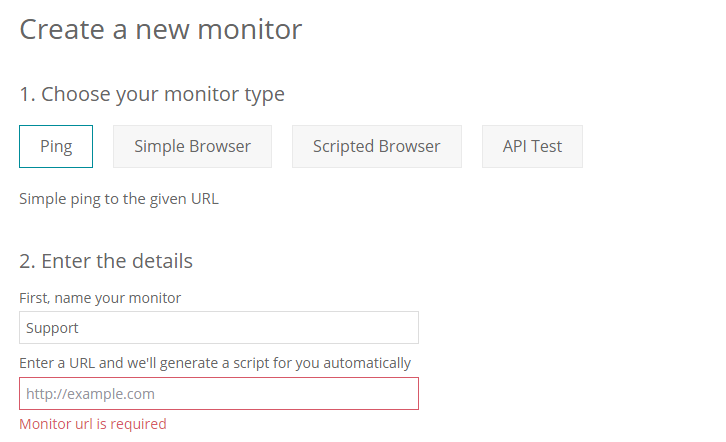This screenshot has width=726, height=442.
Task: Click the 'Simple ping to the given URL' description
Action: [x=119, y=199]
